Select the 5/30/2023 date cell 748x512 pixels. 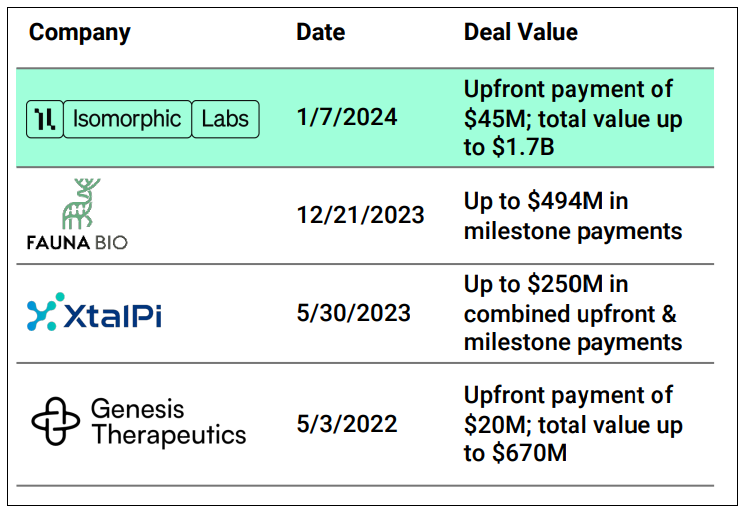coord(353,313)
